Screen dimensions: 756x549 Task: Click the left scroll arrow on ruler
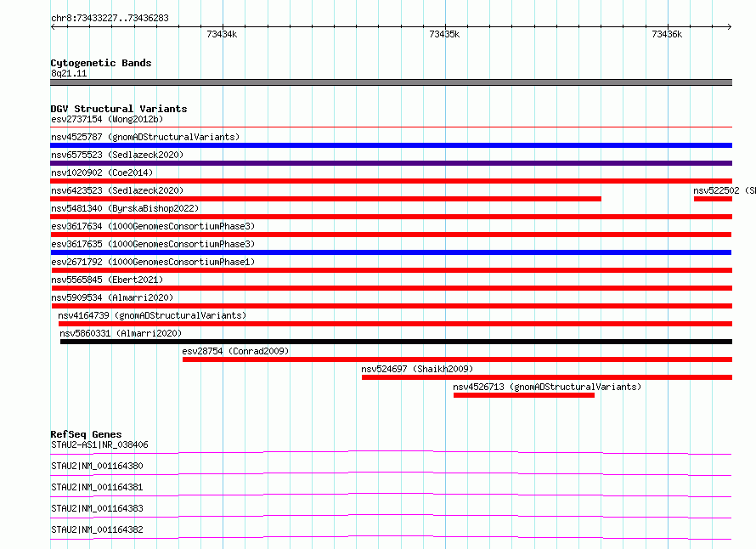[53, 27]
